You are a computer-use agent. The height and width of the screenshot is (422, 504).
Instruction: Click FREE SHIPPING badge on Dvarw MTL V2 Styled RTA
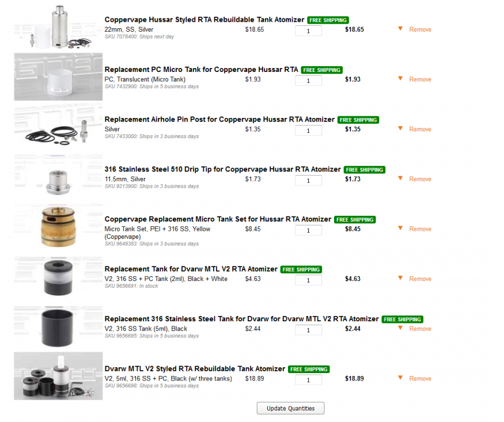click(x=309, y=370)
